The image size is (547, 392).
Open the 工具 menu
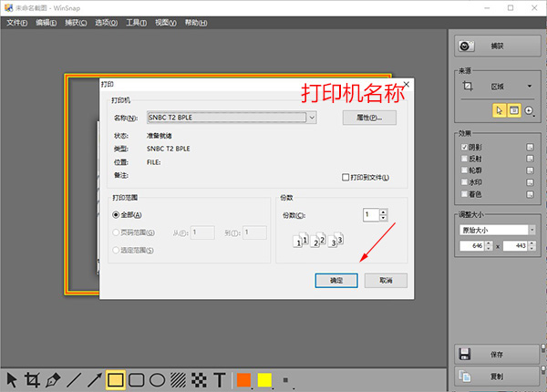coord(136,23)
